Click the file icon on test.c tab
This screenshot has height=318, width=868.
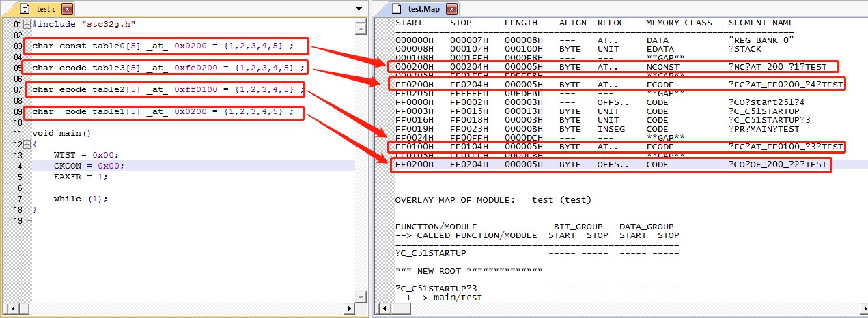25,9
